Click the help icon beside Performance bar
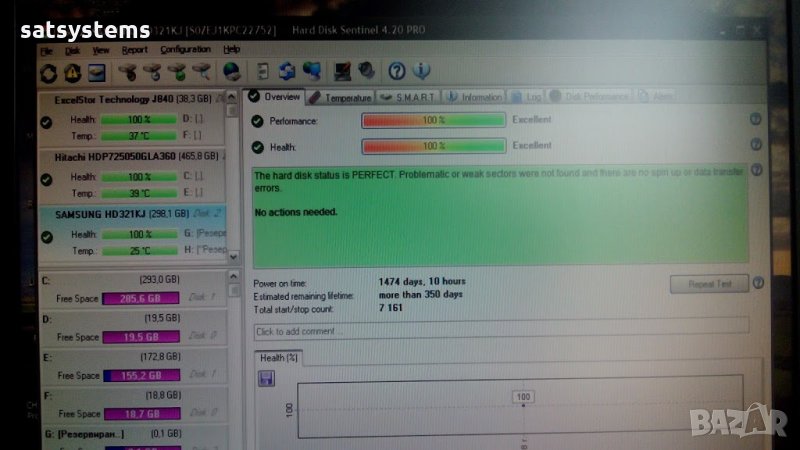 pyautogui.click(x=756, y=119)
